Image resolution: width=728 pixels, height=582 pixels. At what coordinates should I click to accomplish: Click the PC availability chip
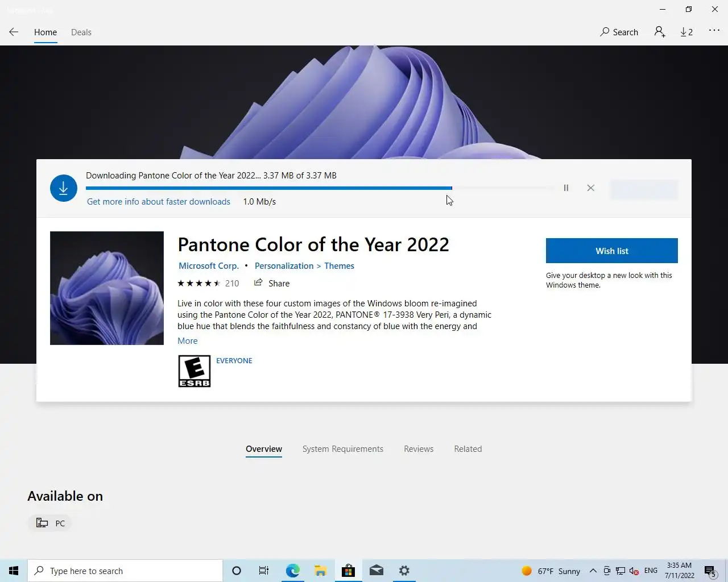[50, 523]
